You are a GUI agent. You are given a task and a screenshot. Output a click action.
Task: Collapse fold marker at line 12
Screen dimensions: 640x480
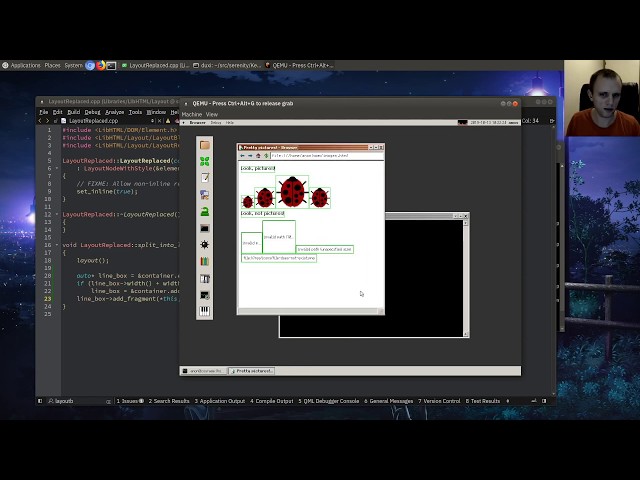[57, 214]
